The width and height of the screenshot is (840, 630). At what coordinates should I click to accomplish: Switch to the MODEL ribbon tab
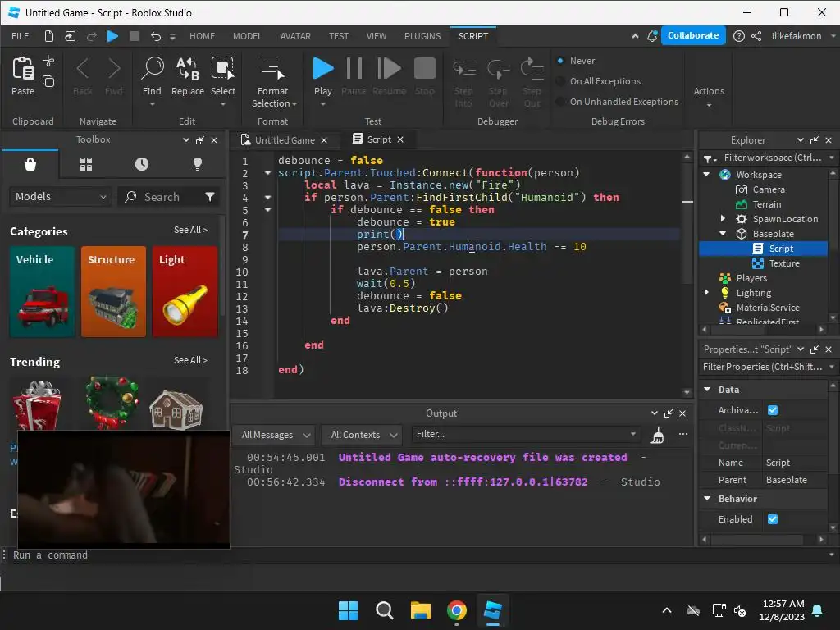[248, 36]
